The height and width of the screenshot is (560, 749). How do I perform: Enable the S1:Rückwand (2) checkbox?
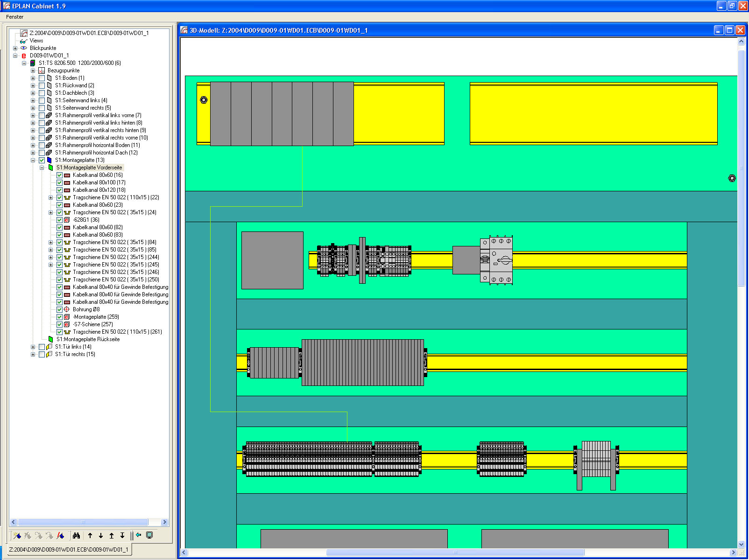tap(42, 85)
